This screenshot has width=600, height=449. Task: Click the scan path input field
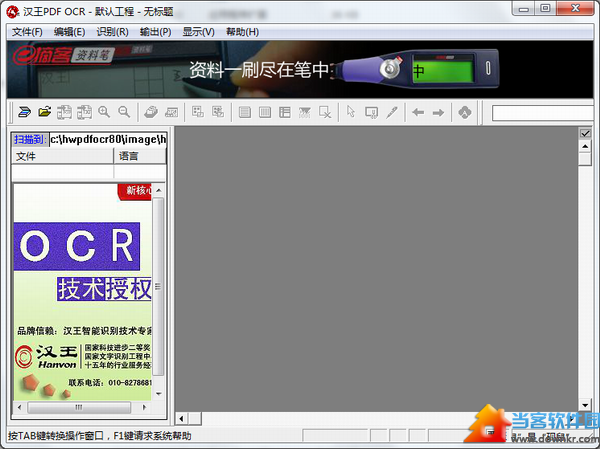point(108,140)
